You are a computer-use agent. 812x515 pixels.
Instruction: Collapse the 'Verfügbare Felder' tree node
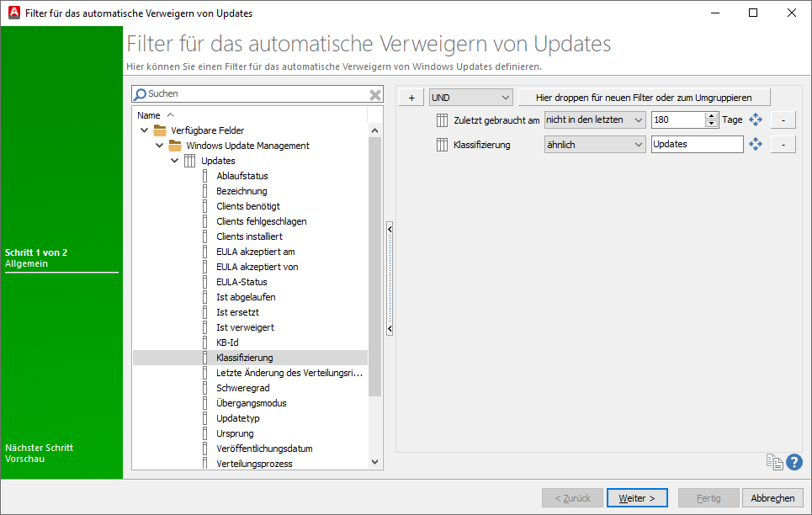tap(144, 130)
